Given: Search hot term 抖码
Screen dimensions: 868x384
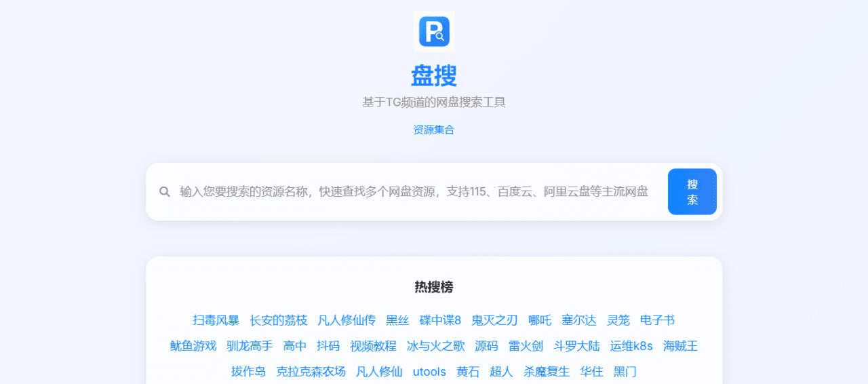Looking at the screenshot, I should [328, 346].
